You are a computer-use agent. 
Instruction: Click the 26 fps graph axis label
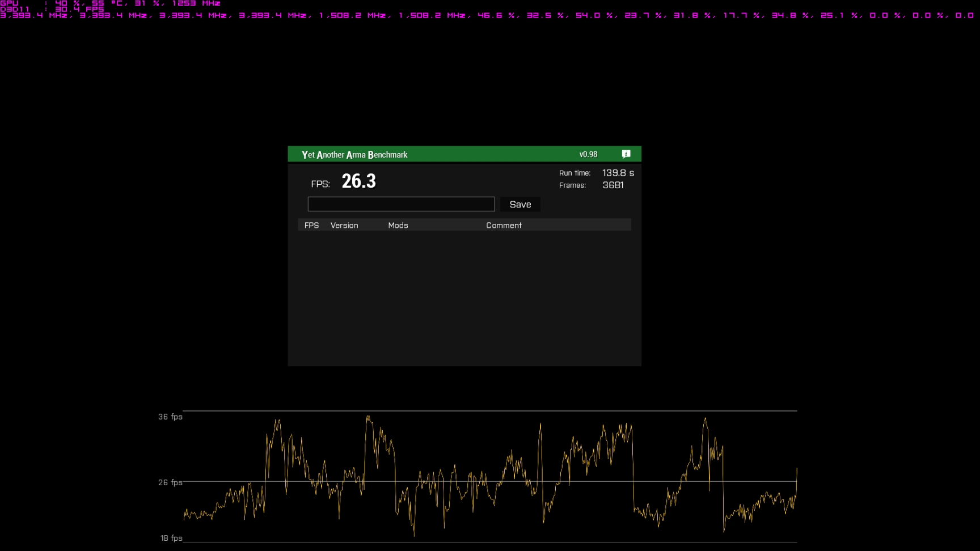pos(170,482)
